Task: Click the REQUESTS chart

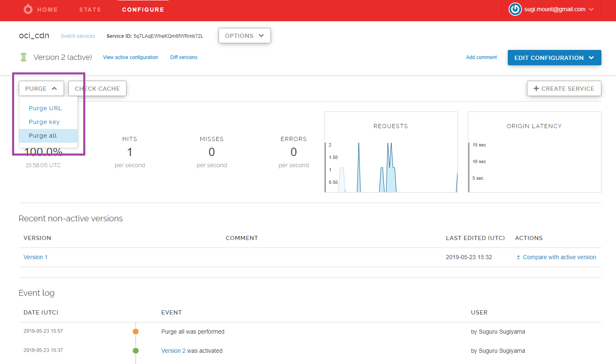Action: (391, 152)
